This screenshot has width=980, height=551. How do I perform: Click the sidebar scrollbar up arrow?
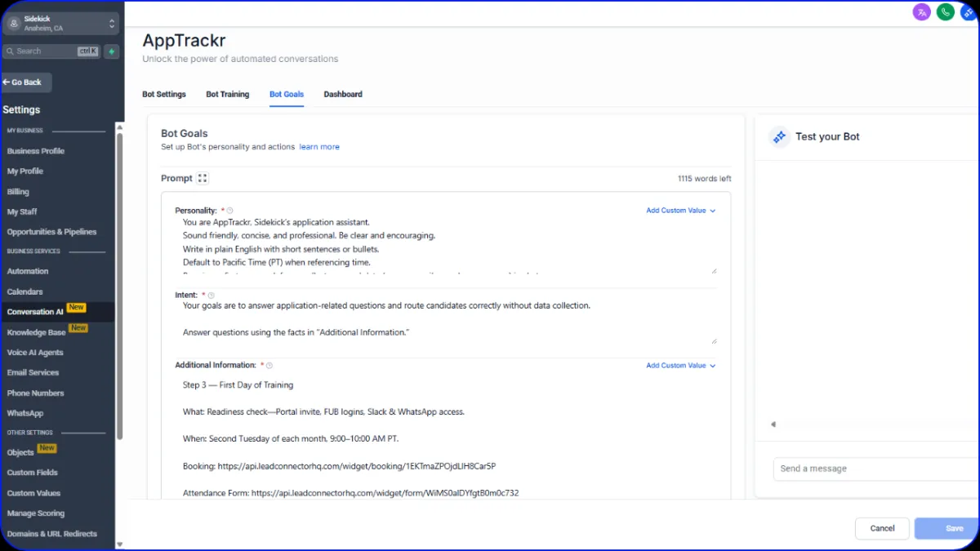pyautogui.click(x=119, y=127)
